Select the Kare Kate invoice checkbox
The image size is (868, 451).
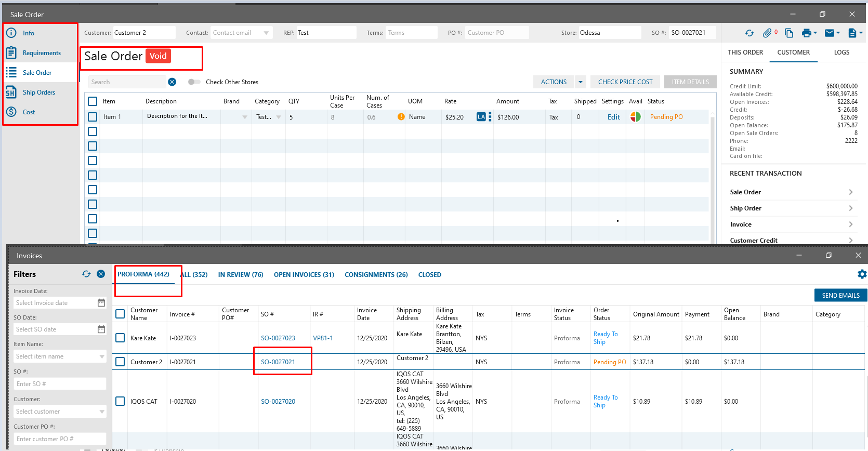tap(120, 338)
